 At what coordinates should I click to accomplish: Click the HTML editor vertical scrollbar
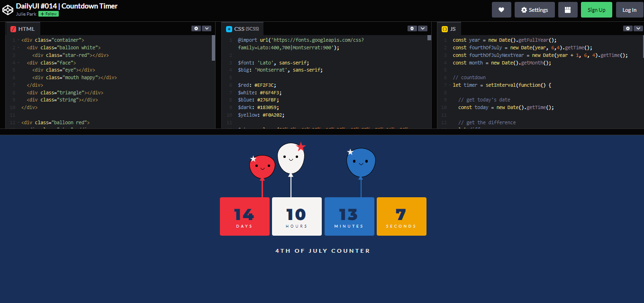coord(213,47)
